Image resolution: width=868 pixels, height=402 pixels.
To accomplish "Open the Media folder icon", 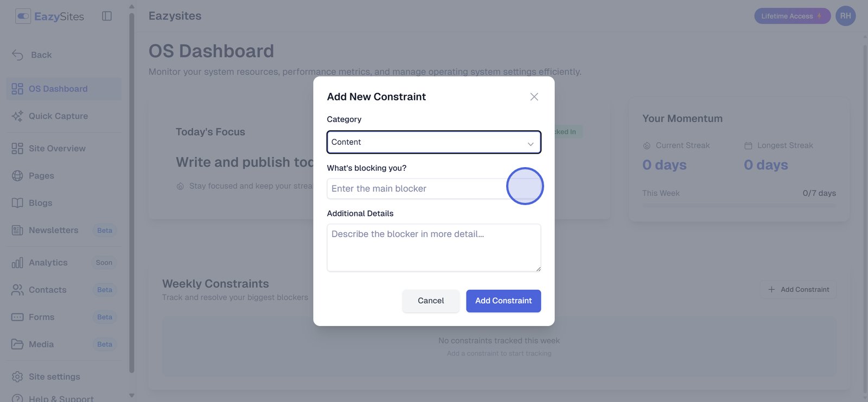I will 17,344.
